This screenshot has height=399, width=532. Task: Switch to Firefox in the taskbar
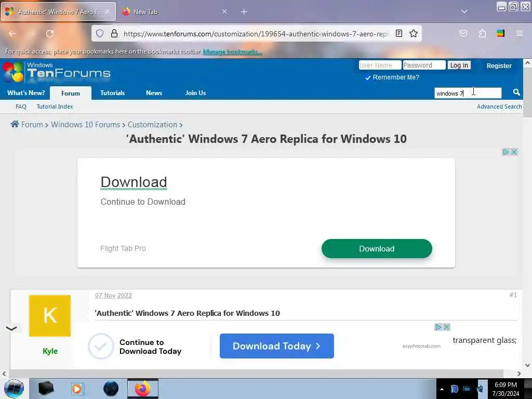point(143,389)
